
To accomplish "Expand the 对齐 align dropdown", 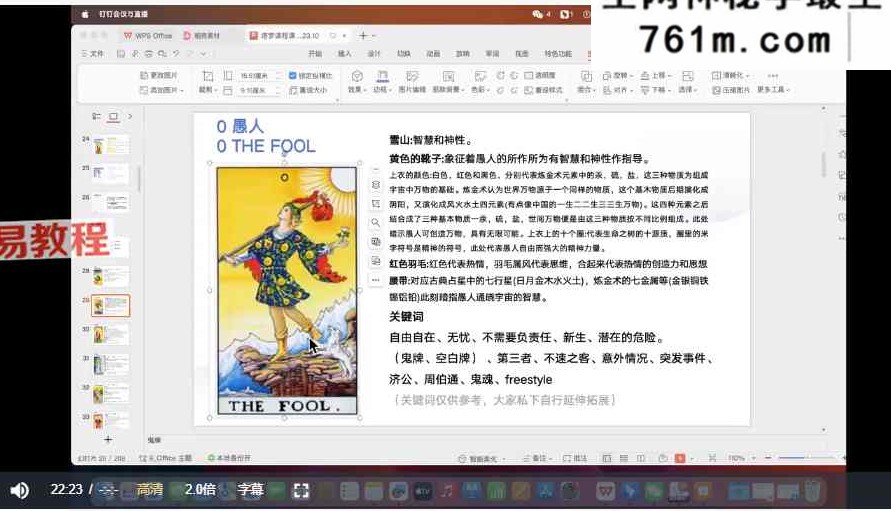I will tap(618, 90).
